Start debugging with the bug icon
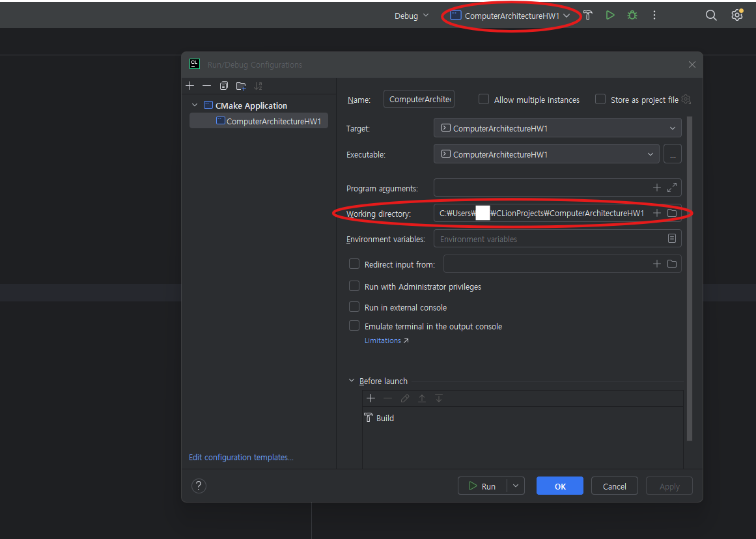Screen dimensions: 756x539 click(632, 16)
